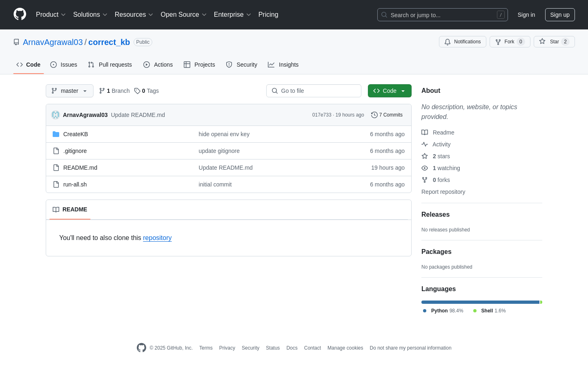Open the green Code dropdown button

pyautogui.click(x=390, y=91)
